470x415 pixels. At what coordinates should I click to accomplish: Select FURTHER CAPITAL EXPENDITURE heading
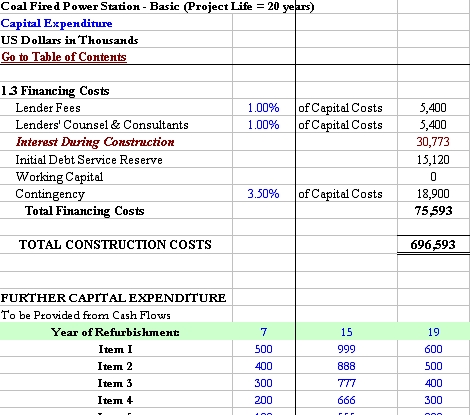point(113,298)
